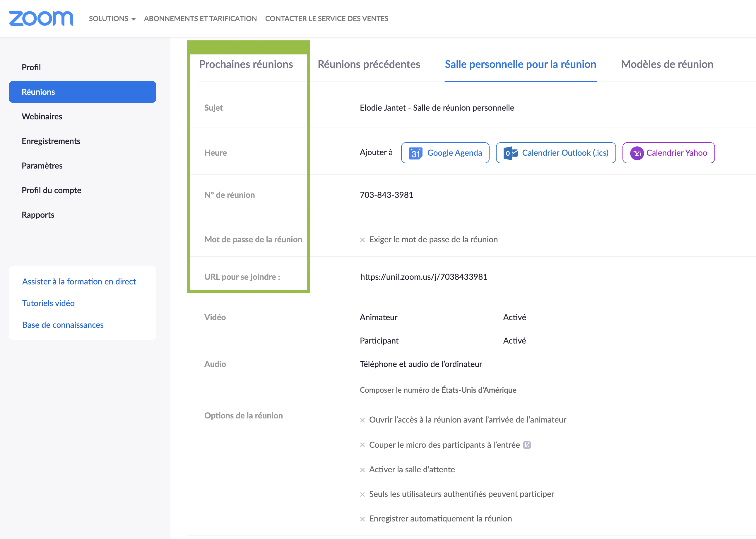Click the personal meeting join URL

pyautogui.click(x=424, y=277)
